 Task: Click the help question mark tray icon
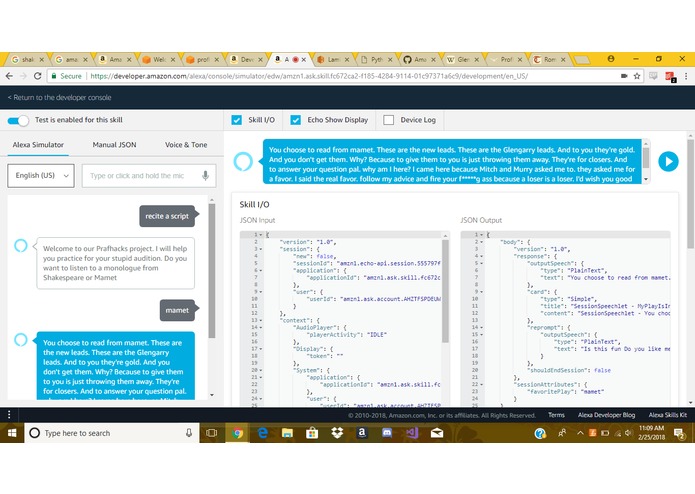[x=540, y=433]
